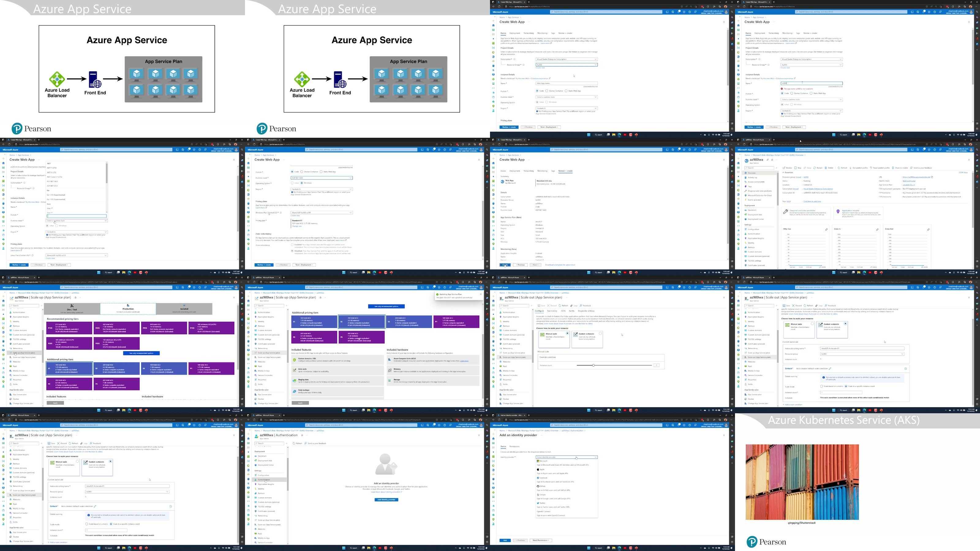Select Windows OS radio under ASP.NET V4.8 stack
980x551 pixels.
[302, 183]
